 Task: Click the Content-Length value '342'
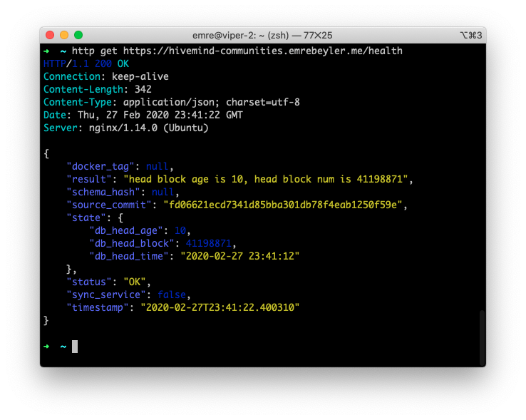pos(143,89)
